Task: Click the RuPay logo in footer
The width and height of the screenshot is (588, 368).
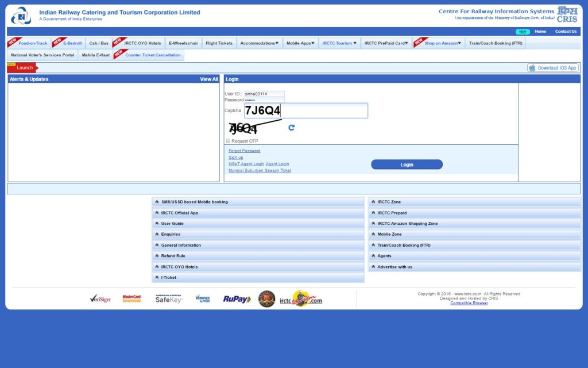Action: pos(237,299)
